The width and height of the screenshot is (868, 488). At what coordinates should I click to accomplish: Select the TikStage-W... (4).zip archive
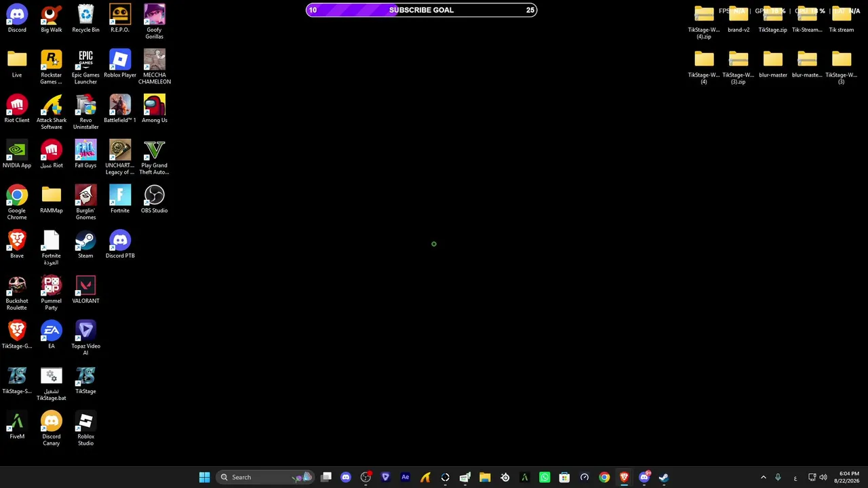[x=704, y=22]
